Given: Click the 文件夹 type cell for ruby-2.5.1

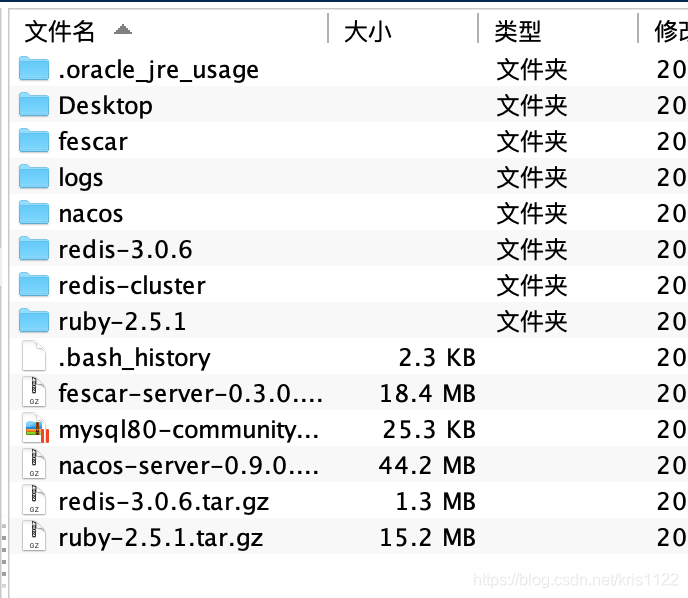Looking at the screenshot, I should pyautogui.click(x=532, y=322).
